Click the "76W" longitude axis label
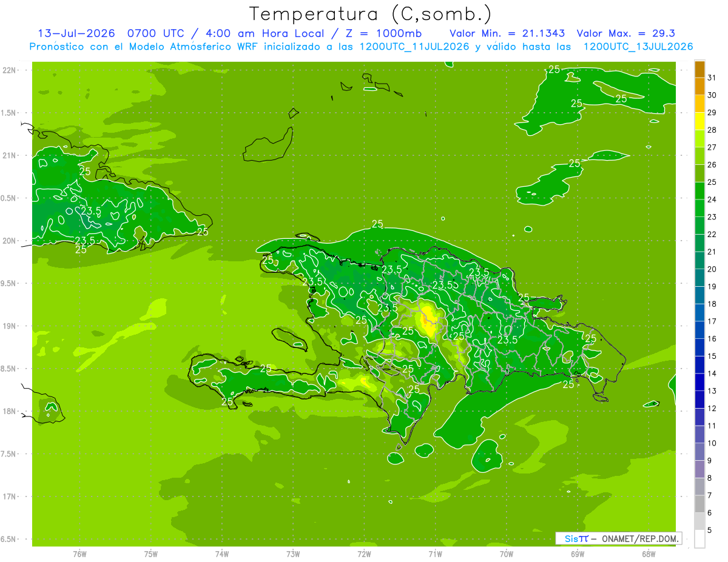The image size is (728, 562). pyautogui.click(x=80, y=554)
